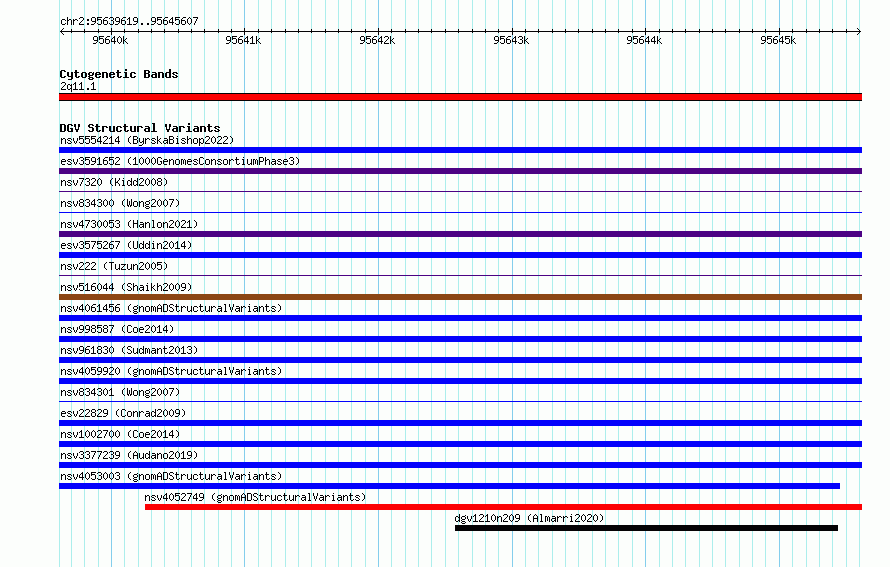Click the nsv4730053 (Hanlon2021) label
This screenshot has width=890, height=567.
[x=129, y=224]
